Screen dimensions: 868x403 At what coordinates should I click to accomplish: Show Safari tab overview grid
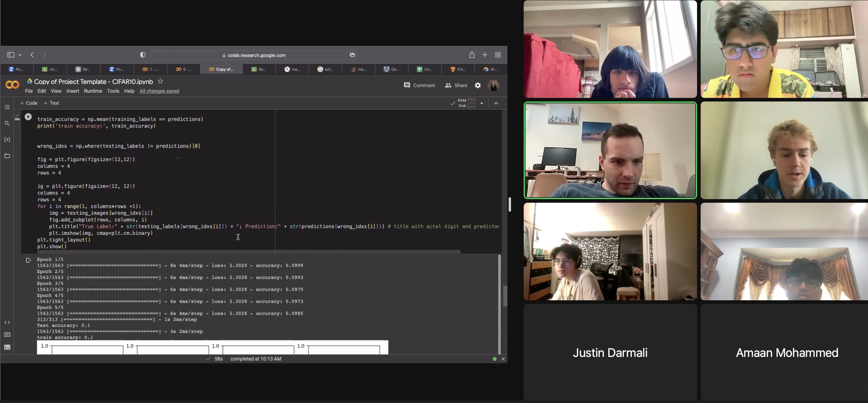point(498,55)
